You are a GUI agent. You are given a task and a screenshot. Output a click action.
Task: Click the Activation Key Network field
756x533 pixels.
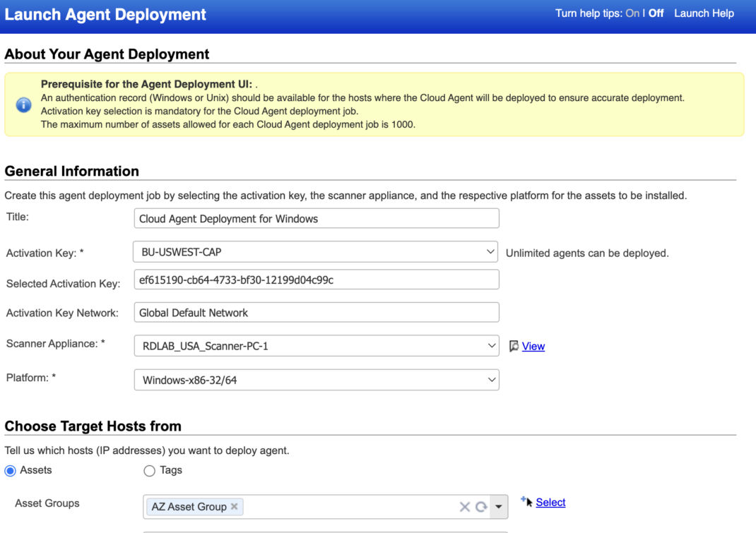pyautogui.click(x=316, y=312)
